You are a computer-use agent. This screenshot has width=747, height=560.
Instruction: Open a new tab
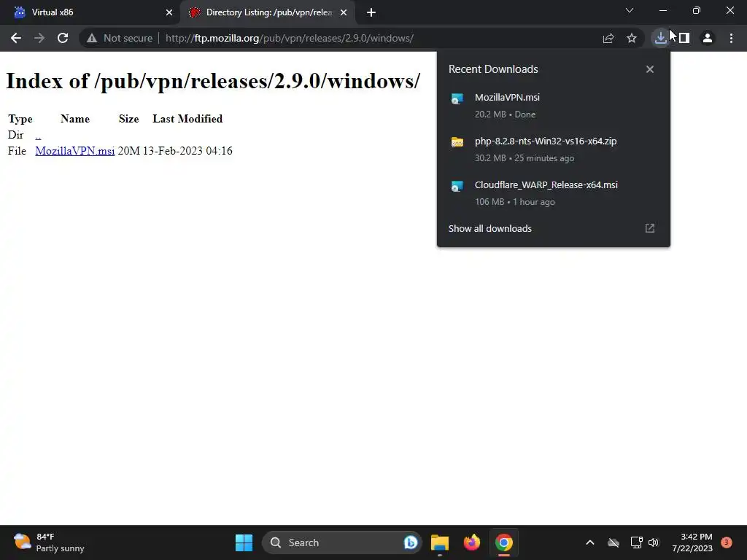371,12
